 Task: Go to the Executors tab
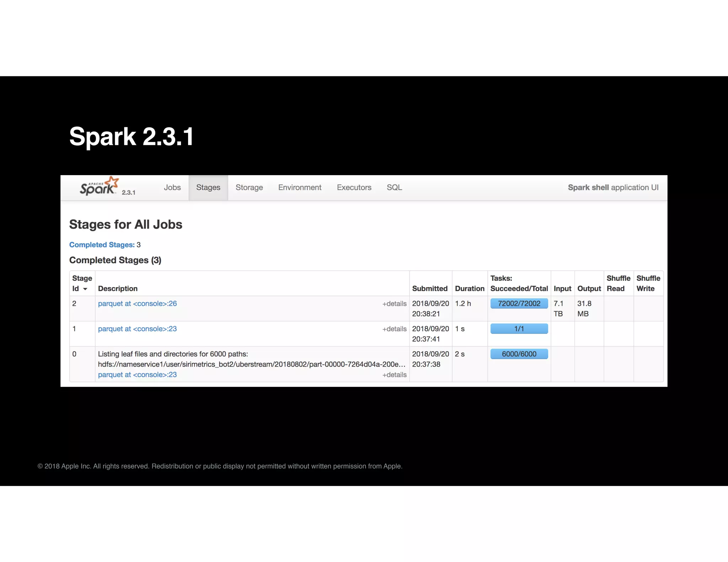(354, 188)
